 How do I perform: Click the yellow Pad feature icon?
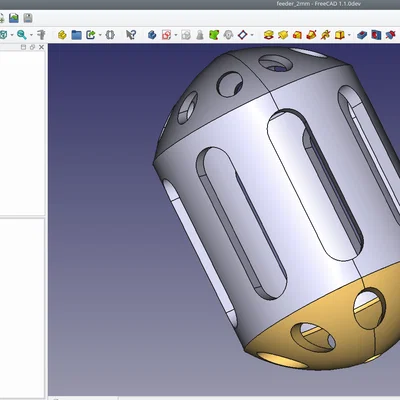click(x=269, y=35)
